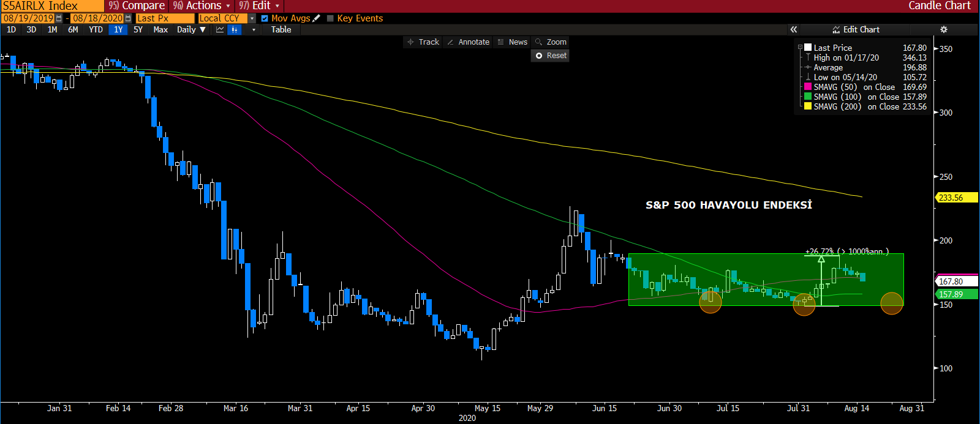
Task: Click the end date field 08/18/2020
Action: coord(98,18)
